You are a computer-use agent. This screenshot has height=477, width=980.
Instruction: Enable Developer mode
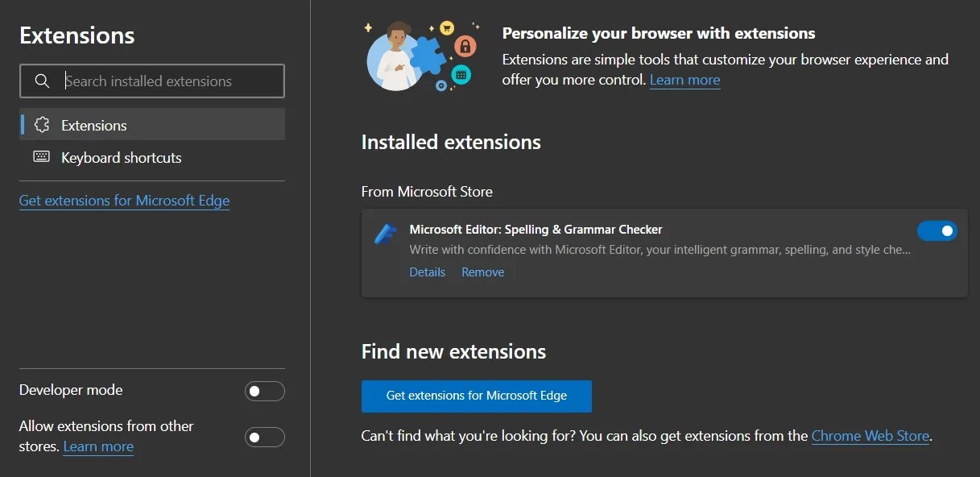click(x=265, y=391)
